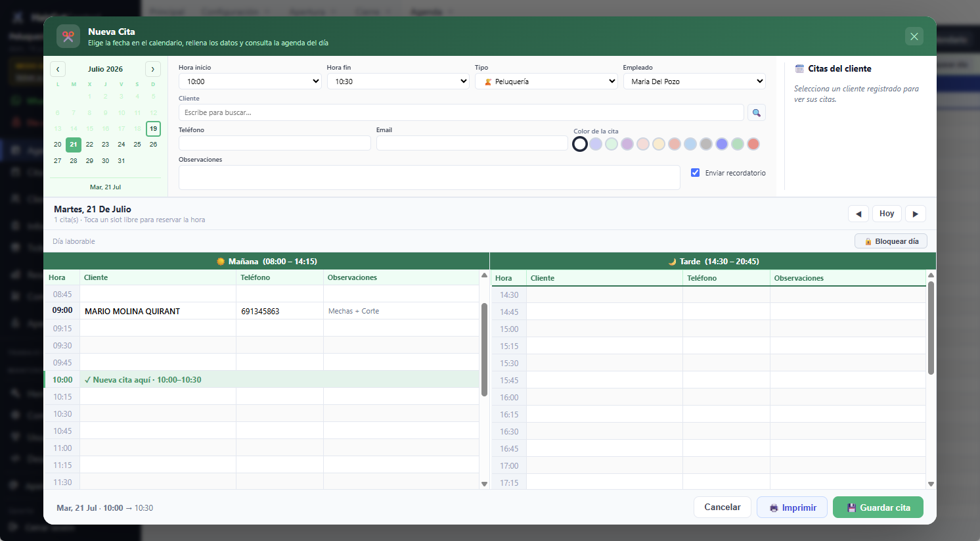Click the Mañana (08:00 – 14:15) header
Image resolution: width=980 pixels, height=541 pixels.
coord(267,261)
